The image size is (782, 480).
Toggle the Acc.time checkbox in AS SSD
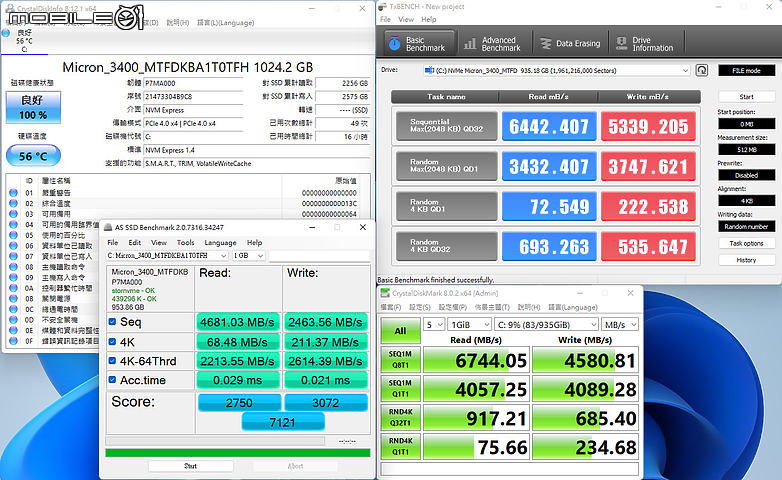pyautogui.click(x=112, y=380)
